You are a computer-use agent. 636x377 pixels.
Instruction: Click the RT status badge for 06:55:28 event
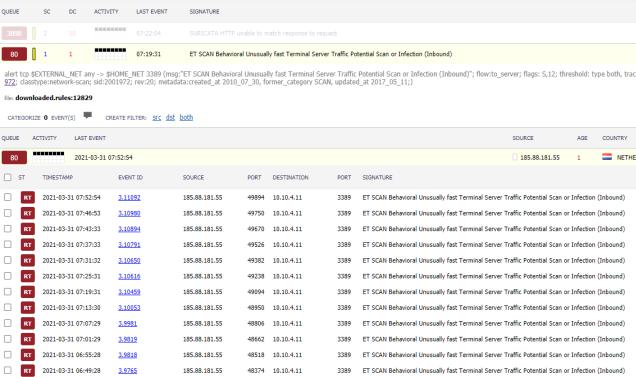pyautogui.click(x=28, y=355)
